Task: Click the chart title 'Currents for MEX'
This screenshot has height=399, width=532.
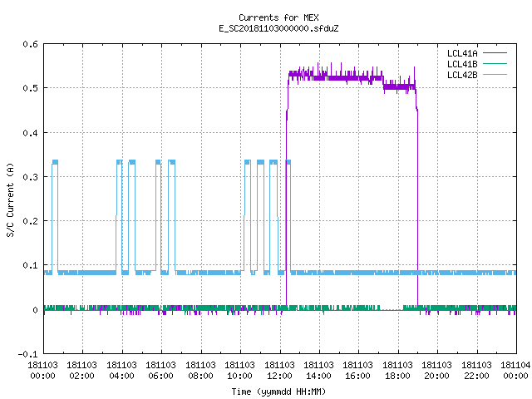Action: [278, 17]
